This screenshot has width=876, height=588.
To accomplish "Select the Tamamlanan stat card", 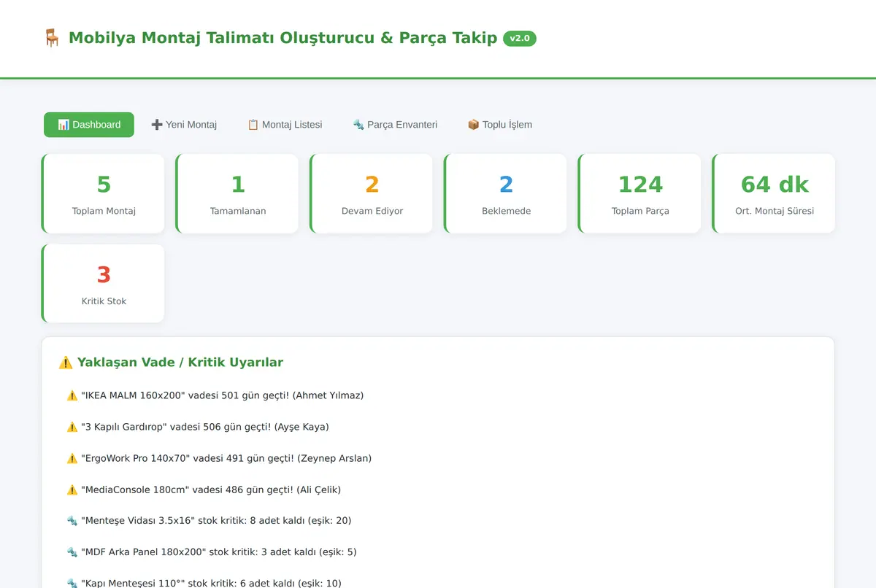I will (237, 193).
